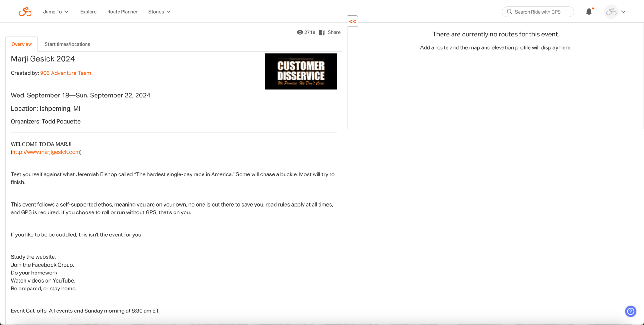
Task: Click the Watch videos on YouTube line
Action: click(x=43, y=281)
